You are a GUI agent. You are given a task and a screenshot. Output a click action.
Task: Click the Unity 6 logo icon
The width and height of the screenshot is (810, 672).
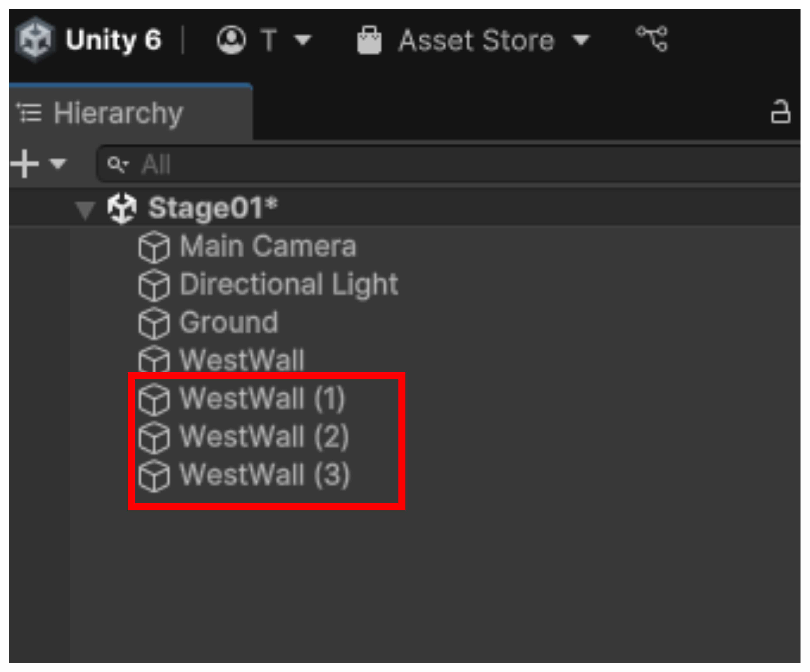(35, 40)
